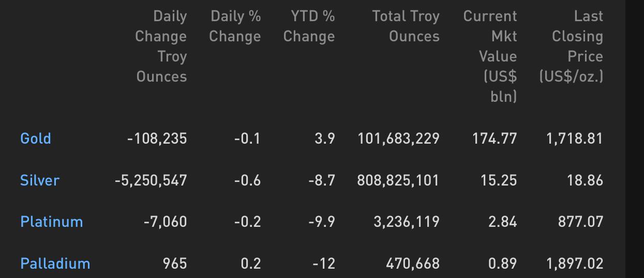Select Silver total troy ounces 808,825,101
This screenshot has height=278, width=644.
pyautogui.click(x=398, y=180)
